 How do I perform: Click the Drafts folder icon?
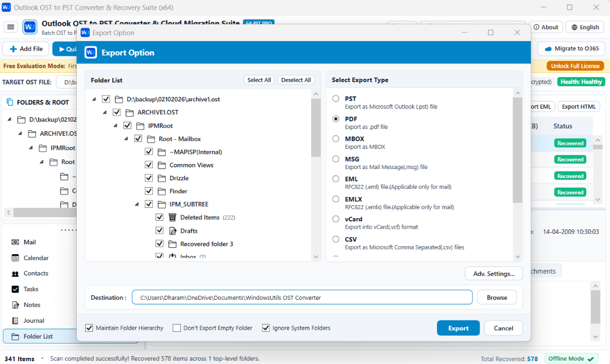(173, 230)
